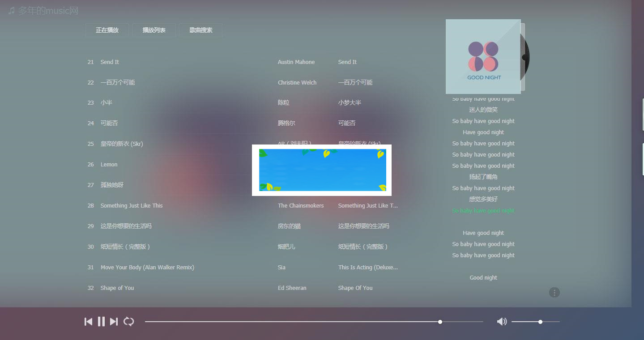The height and width of the screenshot is (340, 644).
Task: Toggle the loop playback mode
Action: 129,322
